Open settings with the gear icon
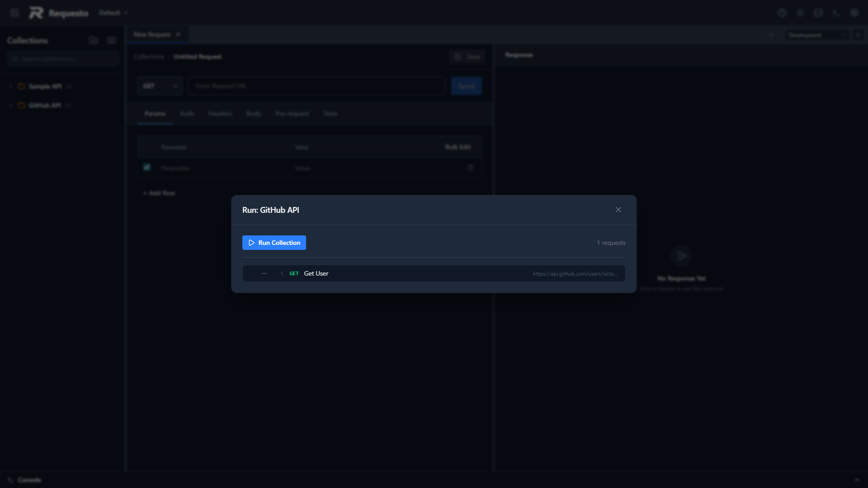868x488 pixels. (x=854, y=13)
